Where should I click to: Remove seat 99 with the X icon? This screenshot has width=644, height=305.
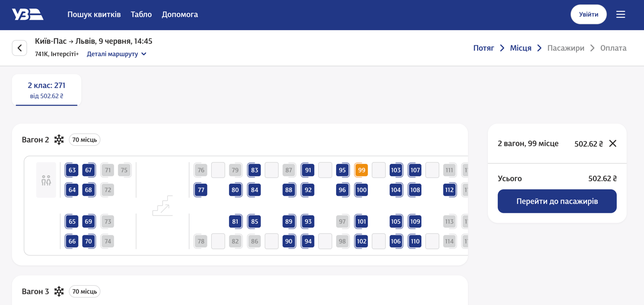612,144
